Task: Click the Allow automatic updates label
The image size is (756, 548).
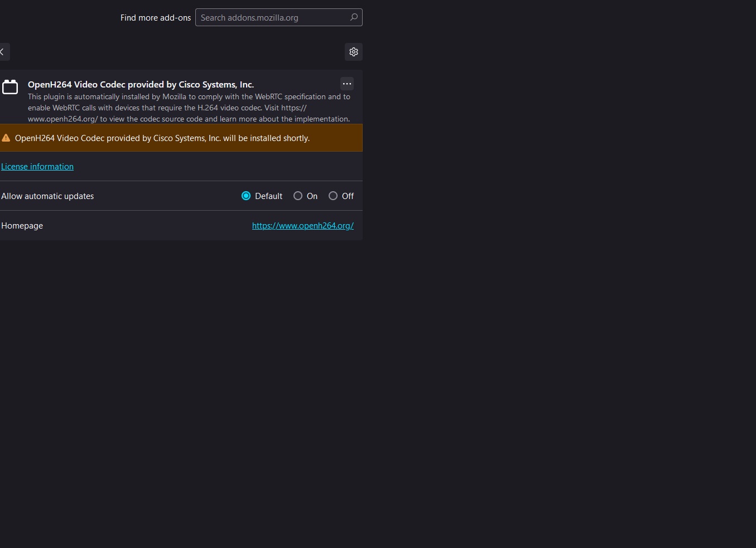Action: (x=47, y=196)
